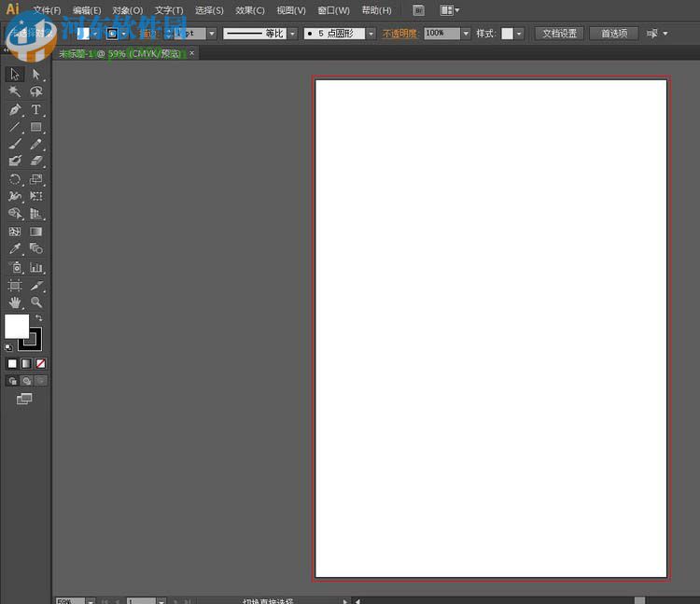
Task: Select the Rotate tool
Action: (15, 179)
